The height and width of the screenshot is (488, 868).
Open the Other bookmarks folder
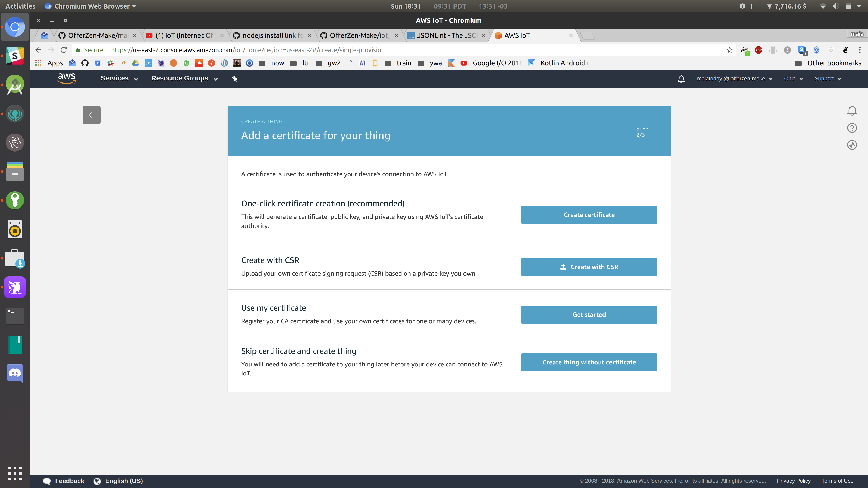point(828,63)
